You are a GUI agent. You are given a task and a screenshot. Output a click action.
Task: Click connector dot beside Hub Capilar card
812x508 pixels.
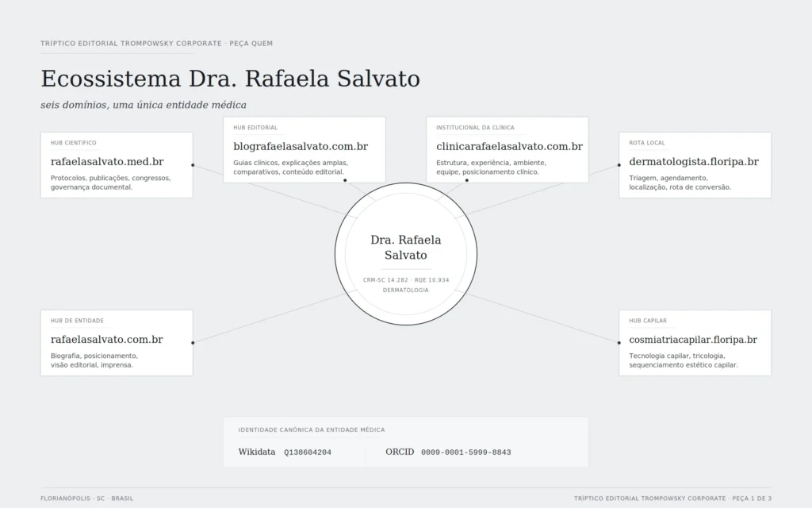(x=619, y=343)
